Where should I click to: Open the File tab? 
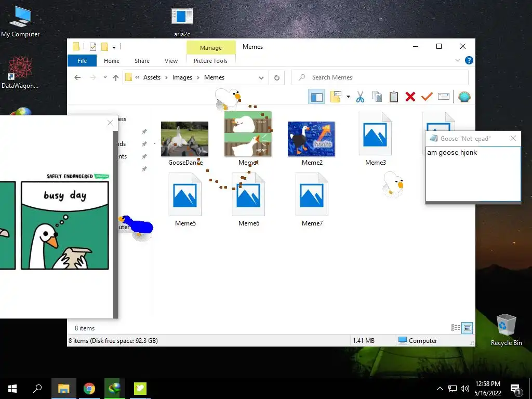pos(82,61)
